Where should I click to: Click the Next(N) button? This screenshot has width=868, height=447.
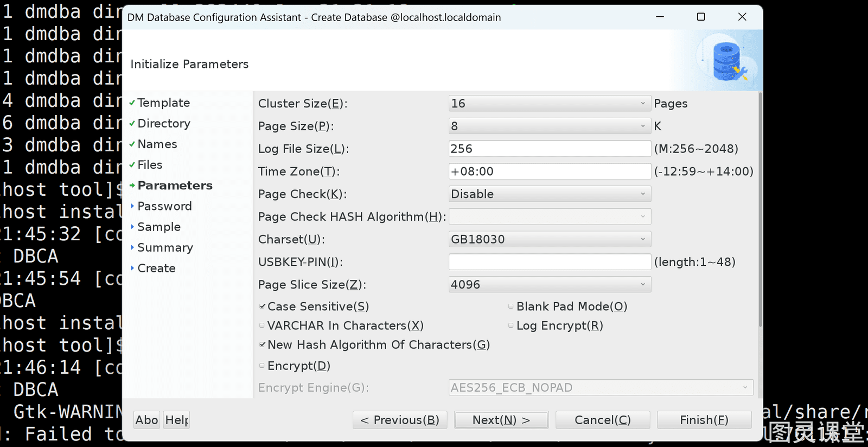[x=501, y=420]
